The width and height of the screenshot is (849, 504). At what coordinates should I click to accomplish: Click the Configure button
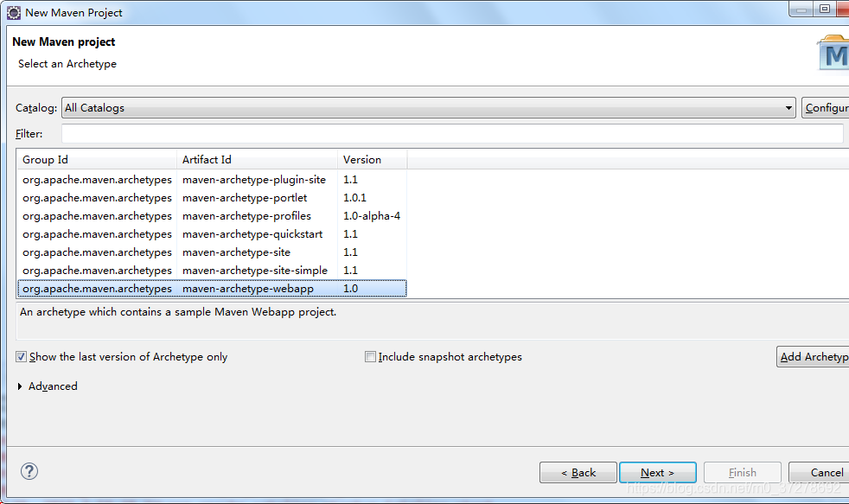click(x=825, y=108)
